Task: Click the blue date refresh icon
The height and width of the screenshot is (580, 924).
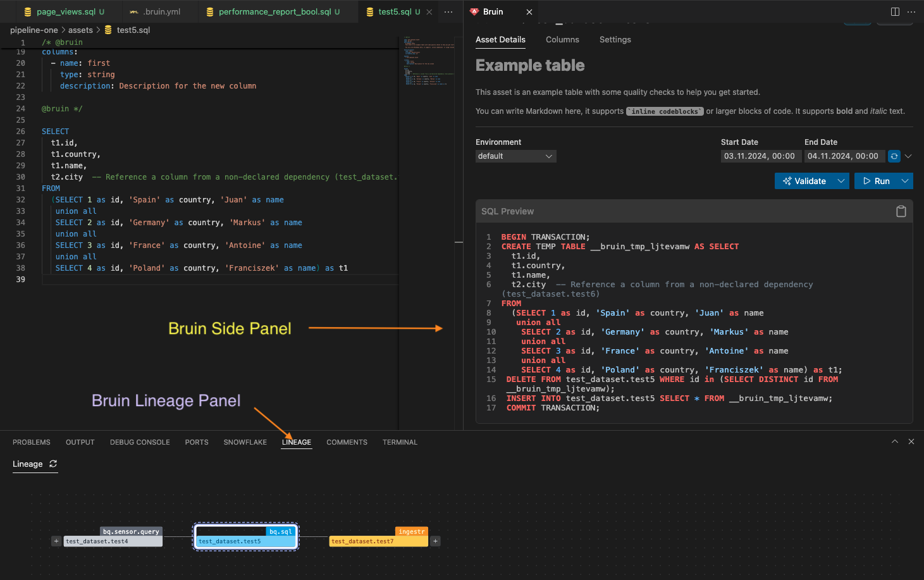Action: pos(894,156)
